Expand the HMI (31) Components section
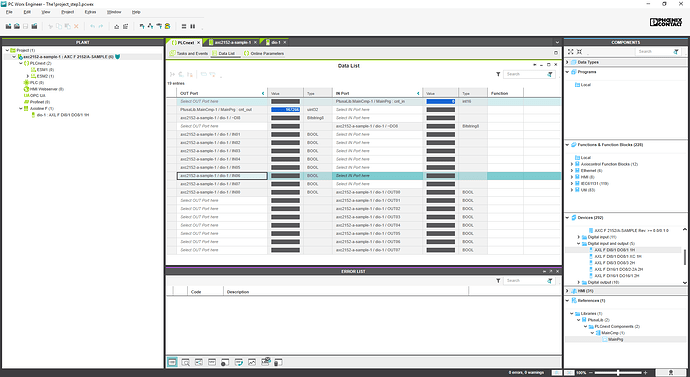The image size is (690, 377). 567,291
